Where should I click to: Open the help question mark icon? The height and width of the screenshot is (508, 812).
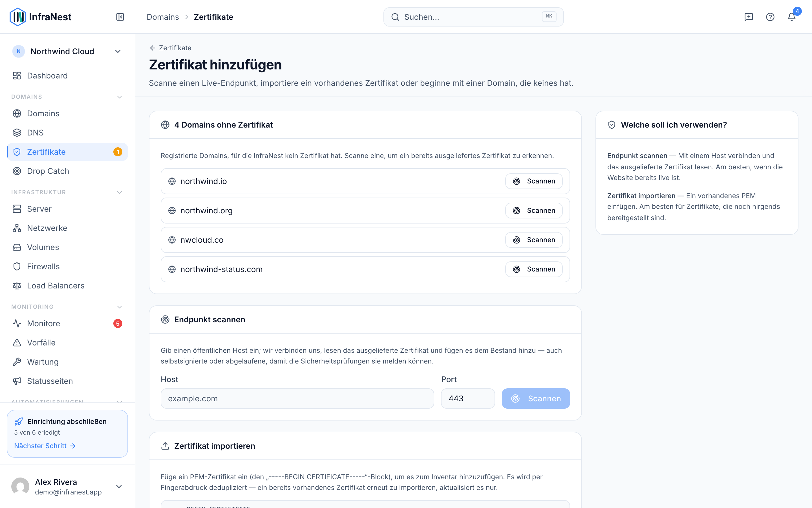click(x=770, y=17)
